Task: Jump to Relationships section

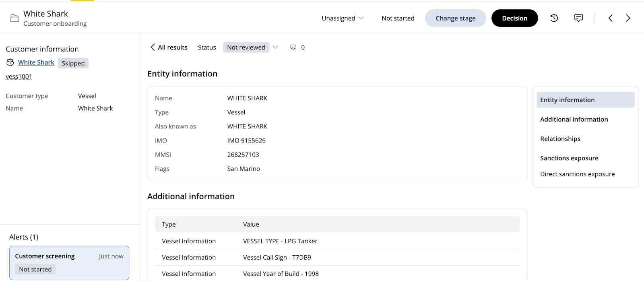Action: (560, 138)
